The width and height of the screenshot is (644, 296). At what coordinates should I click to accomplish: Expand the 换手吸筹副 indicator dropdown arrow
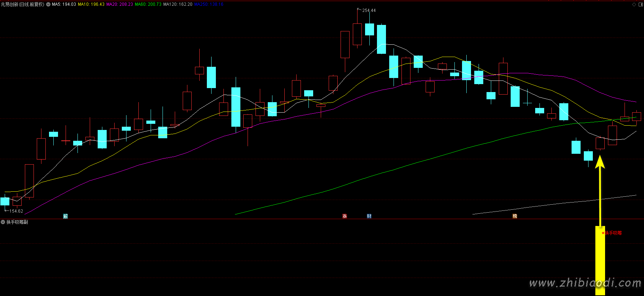[3, 222]
